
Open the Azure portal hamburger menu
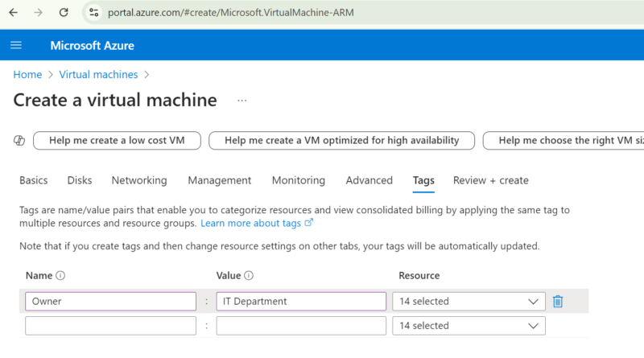point(16,45)
